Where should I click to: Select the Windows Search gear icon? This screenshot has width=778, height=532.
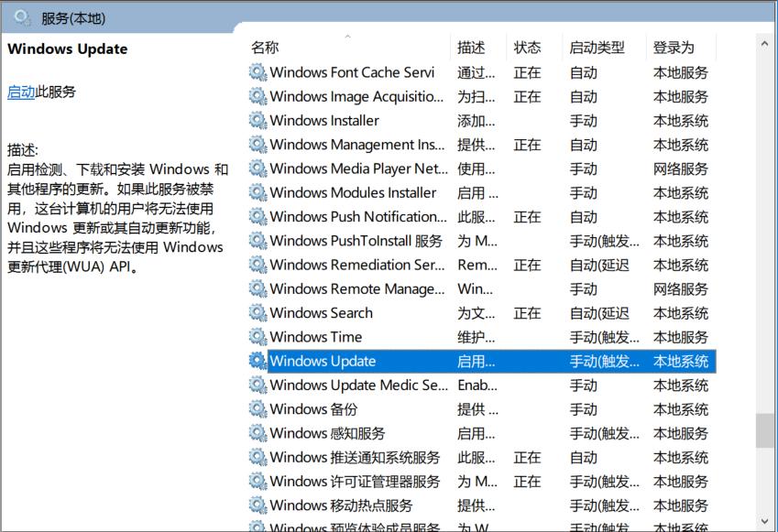point(258,313)
